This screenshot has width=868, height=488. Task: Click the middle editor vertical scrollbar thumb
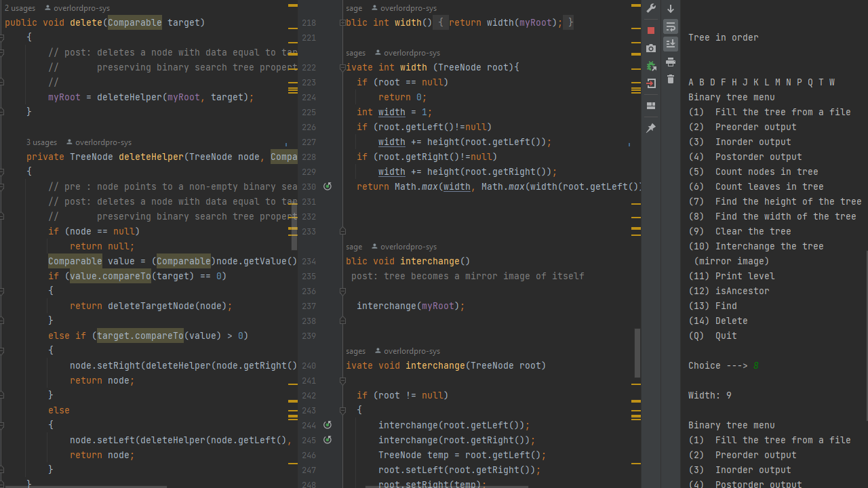point(637,353)
